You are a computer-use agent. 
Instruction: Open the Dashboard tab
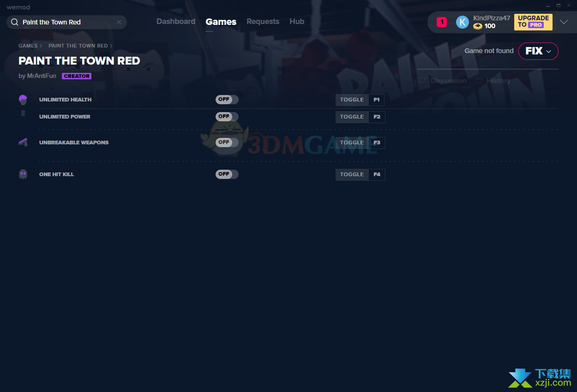click(x=176, y=21)
